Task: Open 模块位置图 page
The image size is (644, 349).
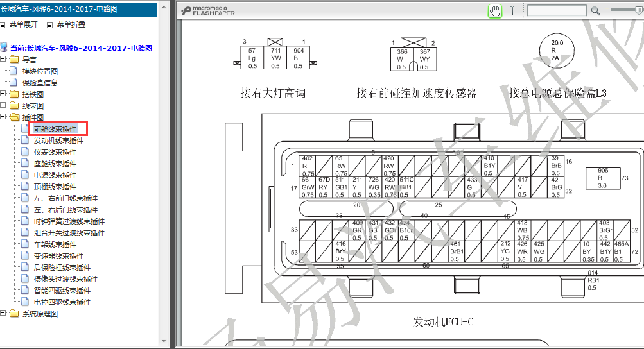Action: click(40, 71)
